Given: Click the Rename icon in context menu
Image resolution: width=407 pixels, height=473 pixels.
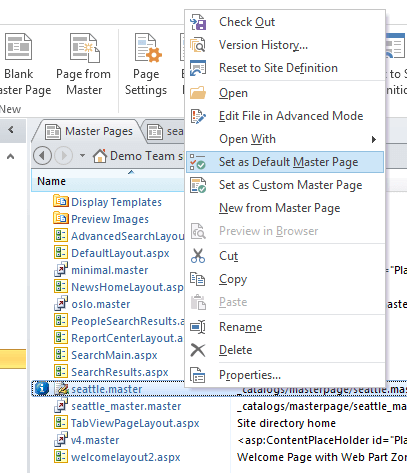Looking at the screenshot, I should (198, 327).
